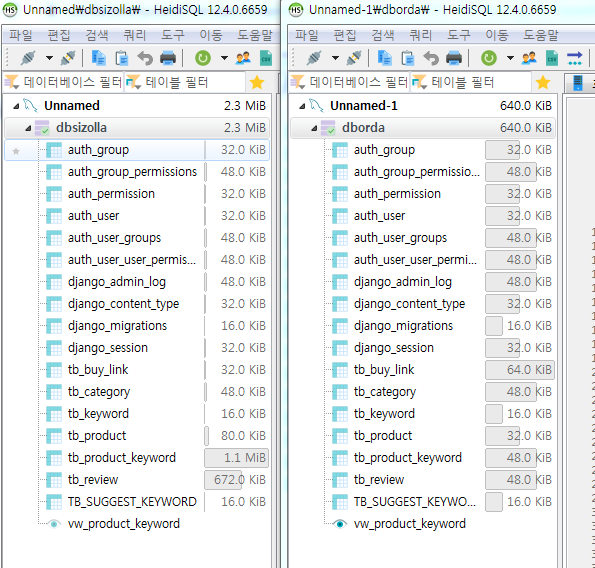595x568 pixels.
Task: Click the print icon in right window toolbar
Action: pyautogui.click(x=454, y=58)
